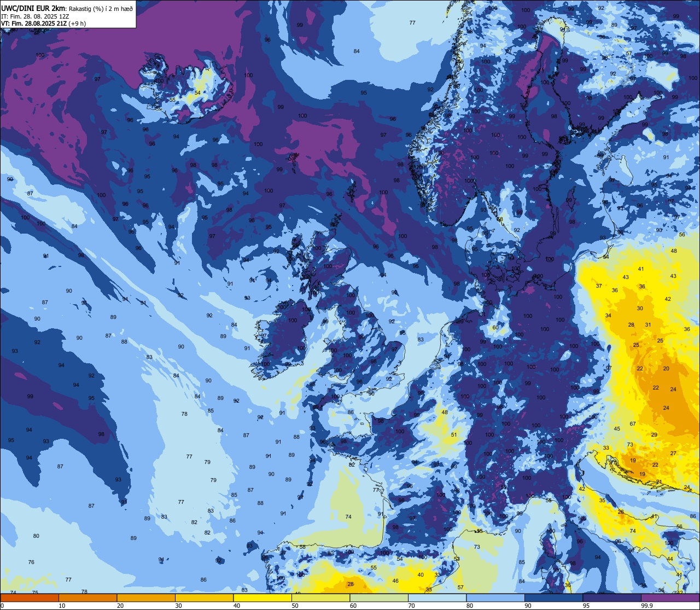Click the '31' value in the eastern dry area
700x610 pixels.
(648, 325)
